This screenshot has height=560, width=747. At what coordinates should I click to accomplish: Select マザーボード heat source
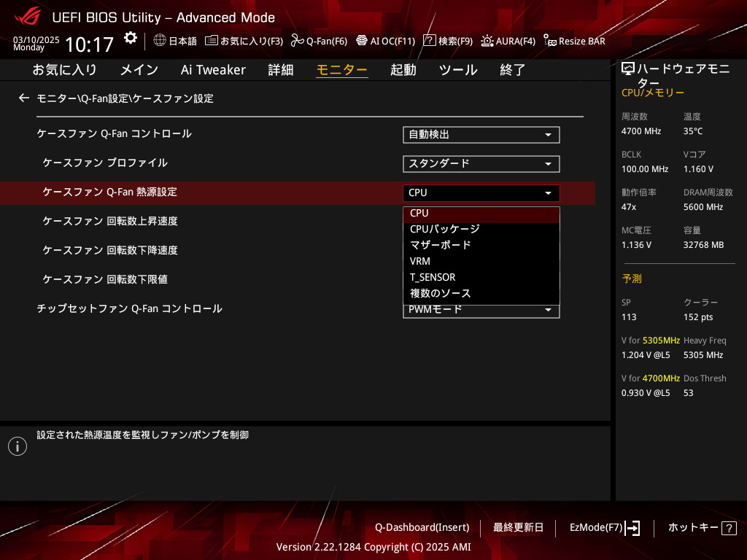coord(481,245)
